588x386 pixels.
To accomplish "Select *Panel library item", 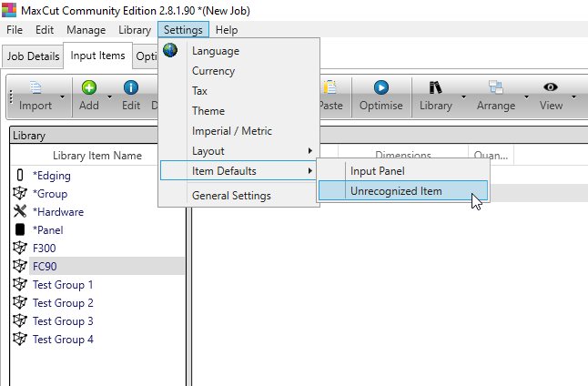I will (47, 230).
